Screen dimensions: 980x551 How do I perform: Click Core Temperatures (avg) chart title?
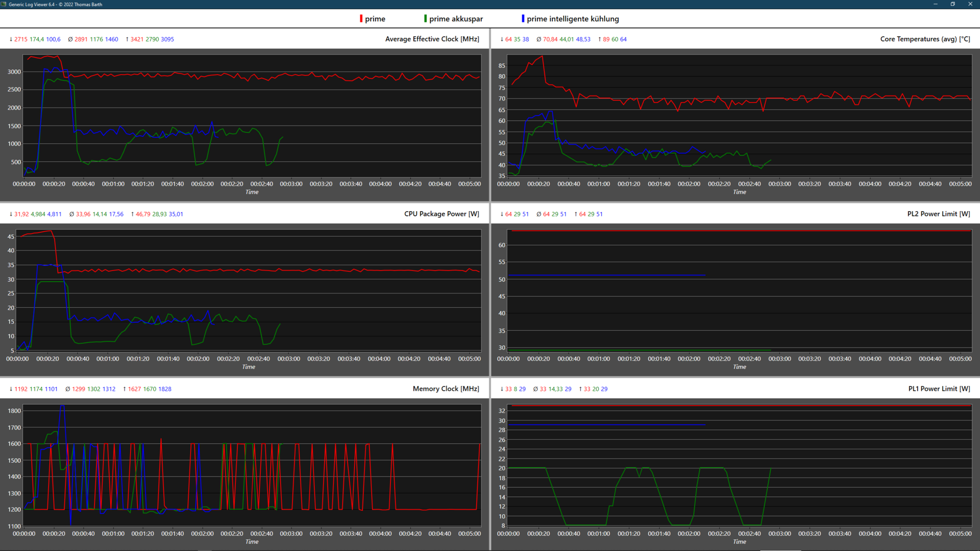(925, 39)
